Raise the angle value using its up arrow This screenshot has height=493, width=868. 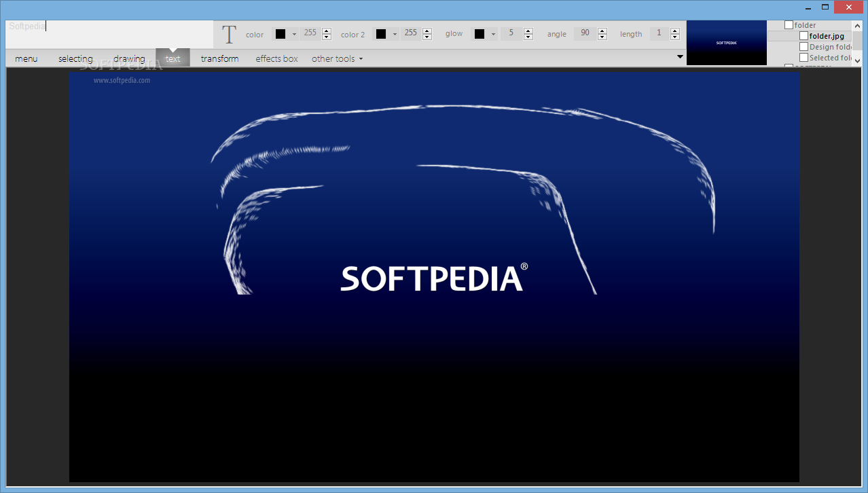[602, 31]
